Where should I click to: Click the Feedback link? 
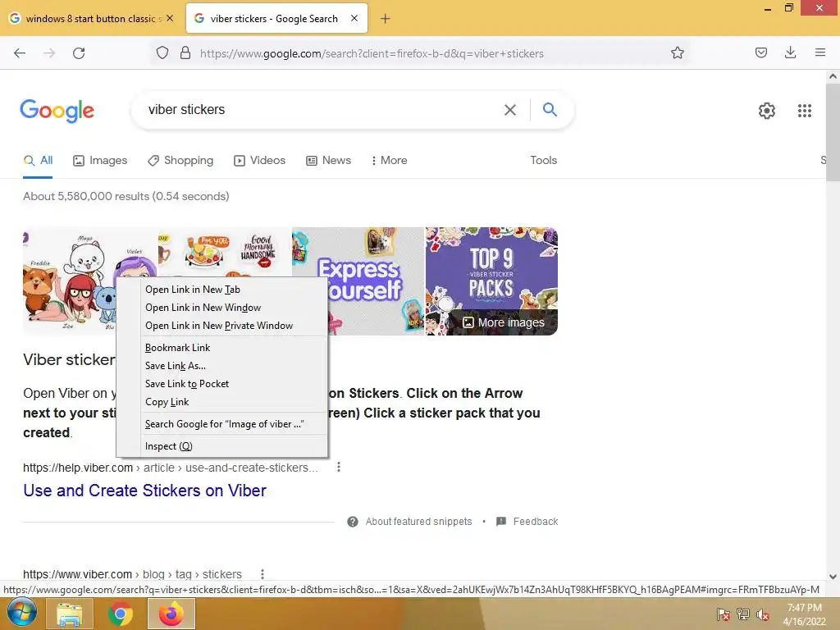527,522
